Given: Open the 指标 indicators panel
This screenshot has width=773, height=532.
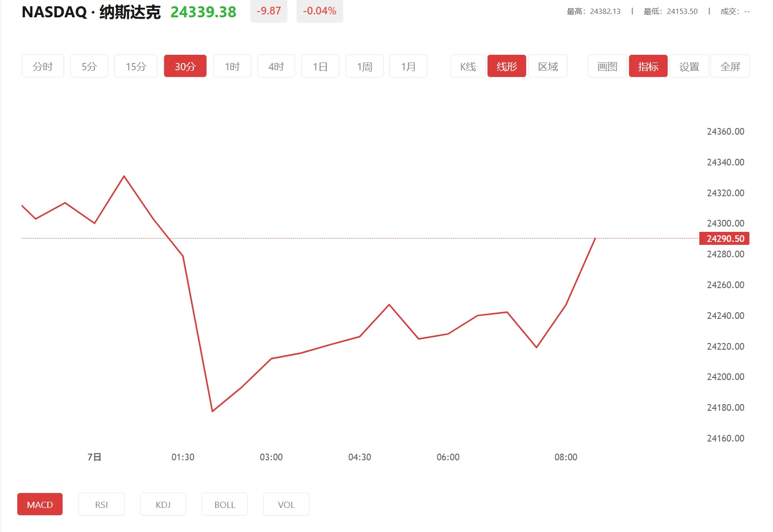Looking at the screenshot, I should click(648, 66).
